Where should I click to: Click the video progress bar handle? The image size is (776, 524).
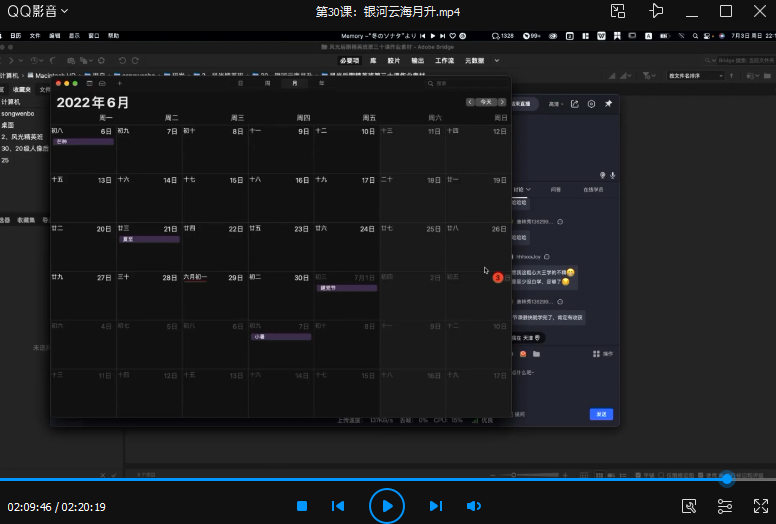727,480
